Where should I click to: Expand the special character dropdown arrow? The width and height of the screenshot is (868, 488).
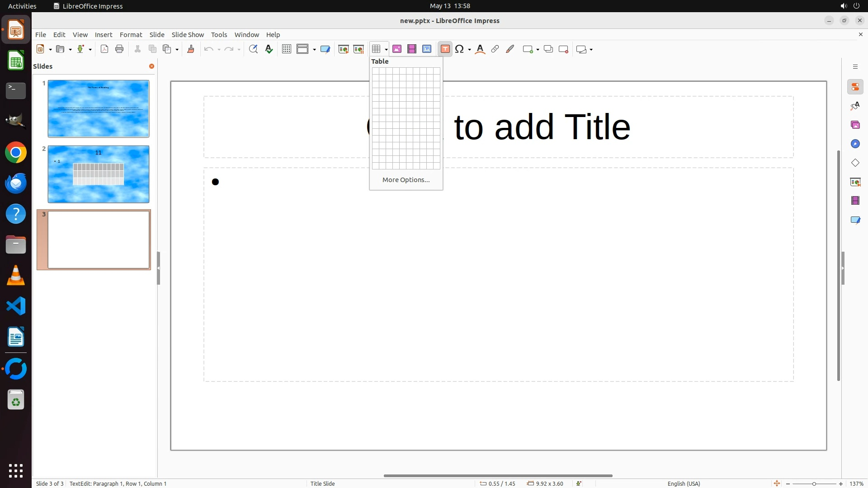click(470, 50)
